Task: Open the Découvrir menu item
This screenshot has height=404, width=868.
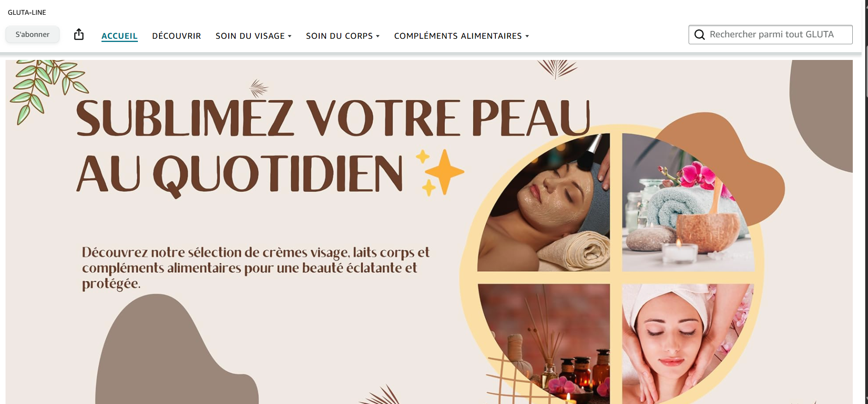Action: [177, 36]
